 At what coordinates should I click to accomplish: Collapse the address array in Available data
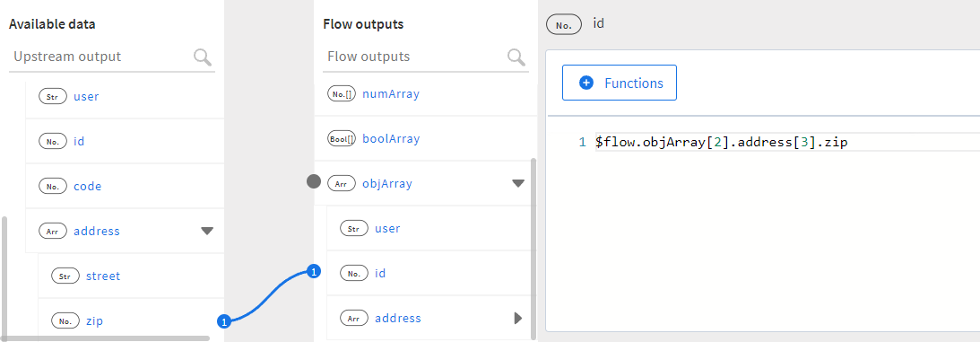pyautogui.click(x=207, y=232)
